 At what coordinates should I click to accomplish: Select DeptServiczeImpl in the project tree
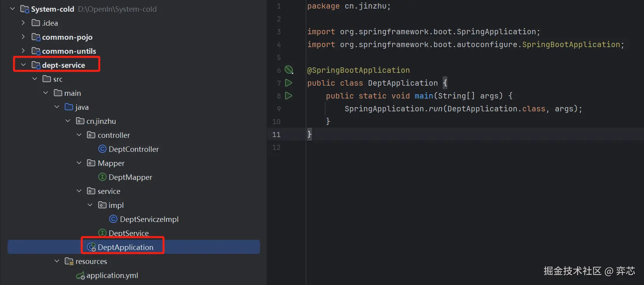click(x=149, y=219)
